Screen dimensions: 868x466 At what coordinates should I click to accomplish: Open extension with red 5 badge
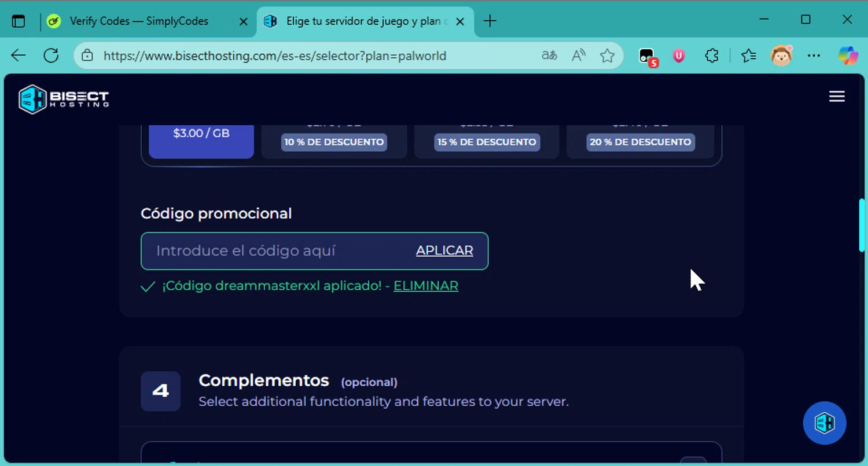pos(648,57)
